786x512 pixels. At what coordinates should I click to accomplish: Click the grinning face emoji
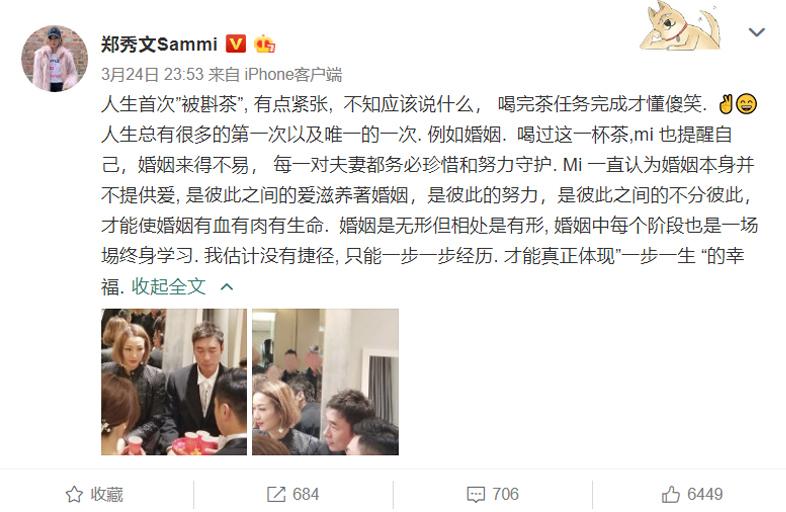746,104
